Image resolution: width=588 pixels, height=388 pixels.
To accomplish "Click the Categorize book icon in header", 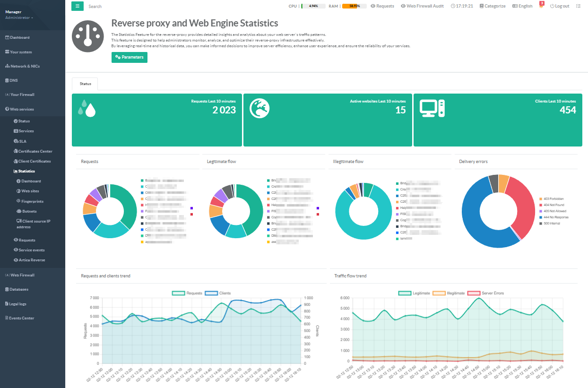I will pyautogui.click(x=492, y=6).
